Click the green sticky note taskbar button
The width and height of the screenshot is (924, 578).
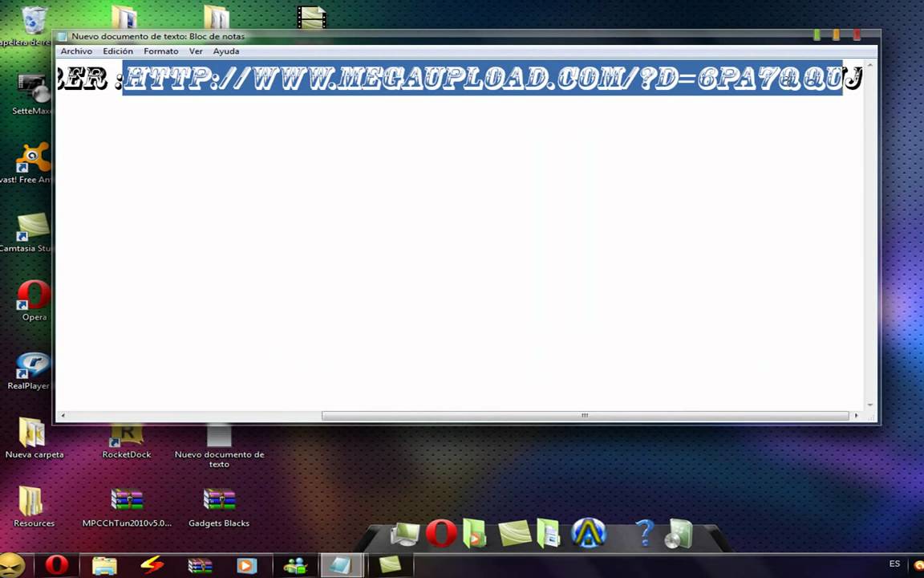[x=390, y=566]
